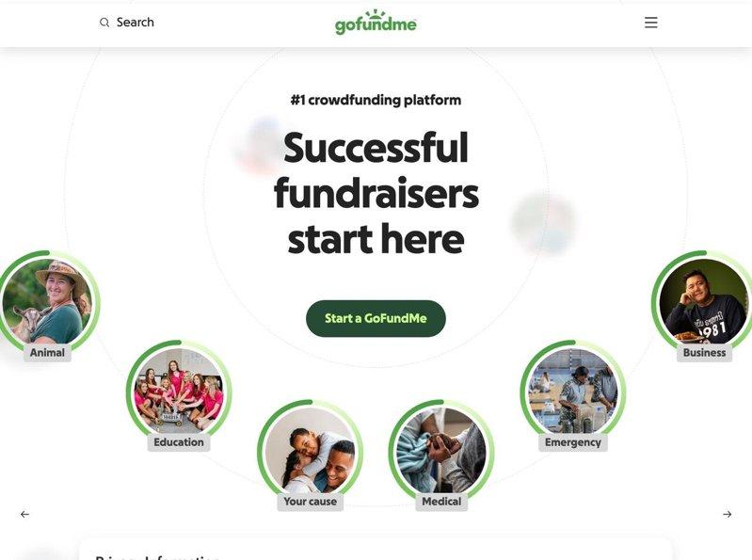Select the Your cause category photo
This screenshot has height=560, width=752.
(310, 451)
